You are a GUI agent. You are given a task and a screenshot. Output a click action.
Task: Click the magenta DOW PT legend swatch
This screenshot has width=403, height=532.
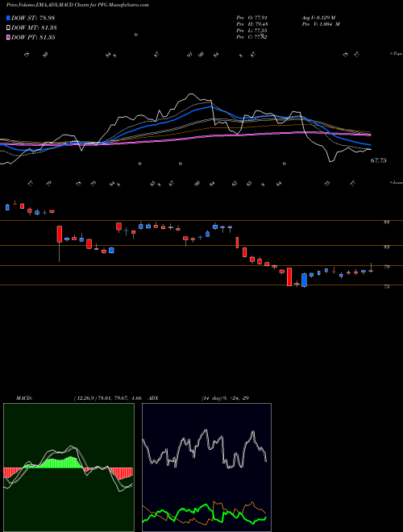8,37
